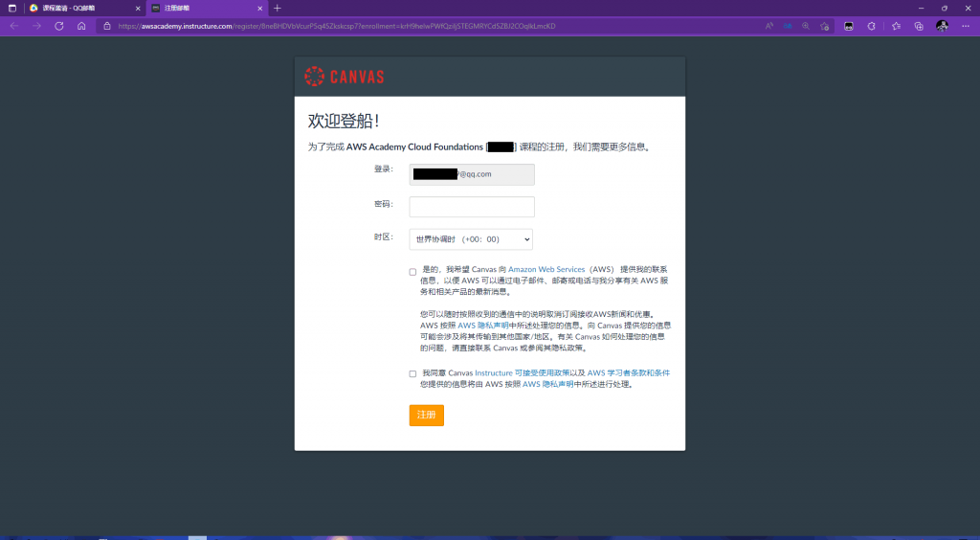Image resolution: width=980 pixels, height=540 pixels.
Task: Click the Canvas logo
Action: (x=345, y=77)
